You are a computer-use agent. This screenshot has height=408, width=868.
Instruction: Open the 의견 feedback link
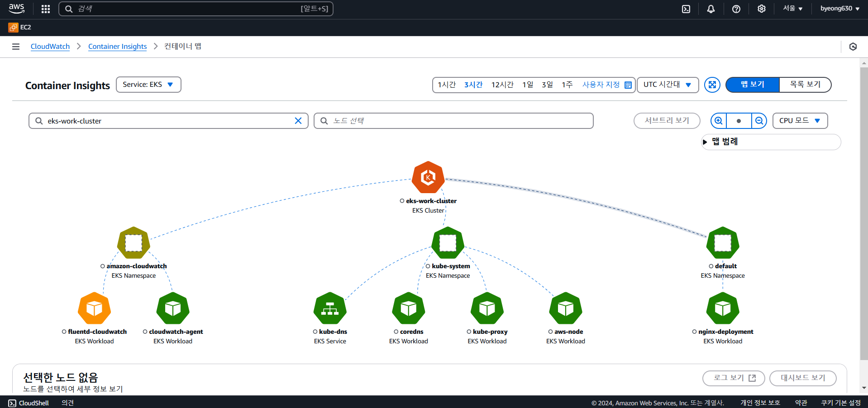pyautogui.click(x=68, y=403)
